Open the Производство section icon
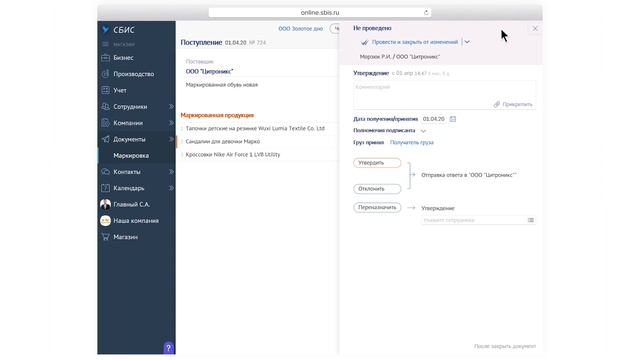 click(105, 74)
